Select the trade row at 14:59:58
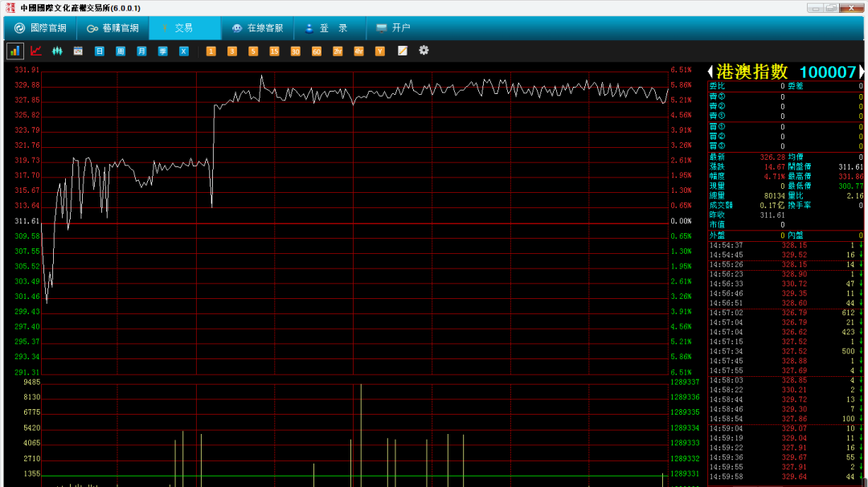Screen dimensions: 868x487 (x=785, y=477)
